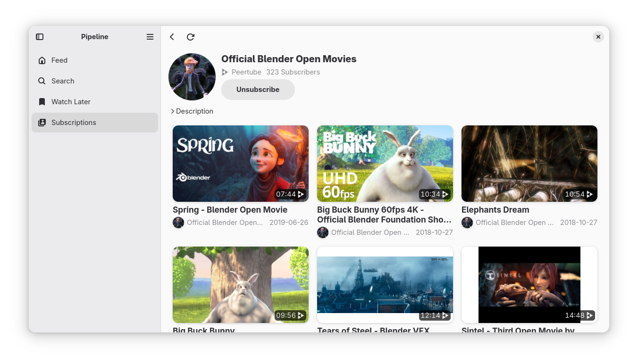638x364 pixels.
Task: Click the Subscriptions sidebar icon
Action: 42,123
